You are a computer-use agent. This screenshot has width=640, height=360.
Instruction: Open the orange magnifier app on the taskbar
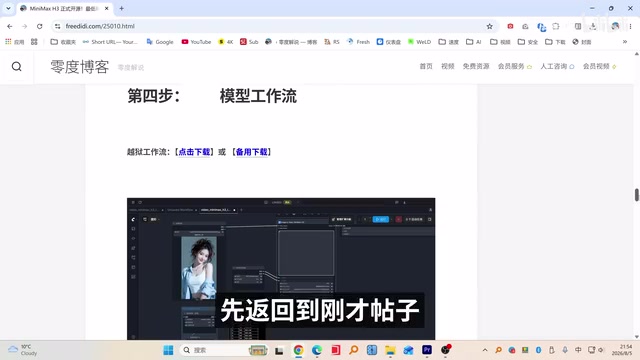point(353,350)
